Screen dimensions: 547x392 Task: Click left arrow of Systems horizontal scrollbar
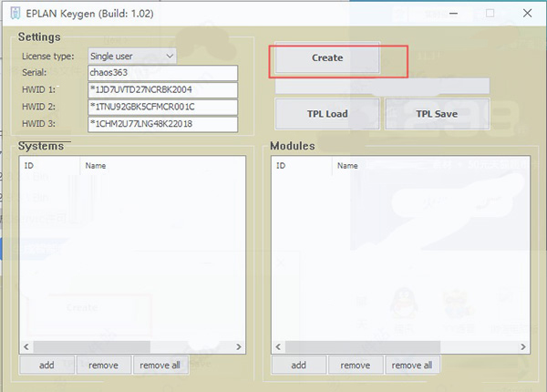point(26,347)
